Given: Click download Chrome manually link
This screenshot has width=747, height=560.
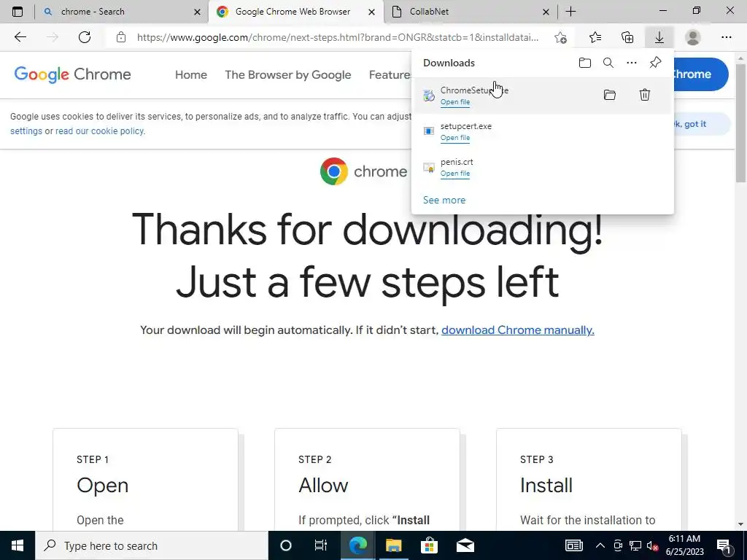Looking at the screenshot, I should point(518,330).
